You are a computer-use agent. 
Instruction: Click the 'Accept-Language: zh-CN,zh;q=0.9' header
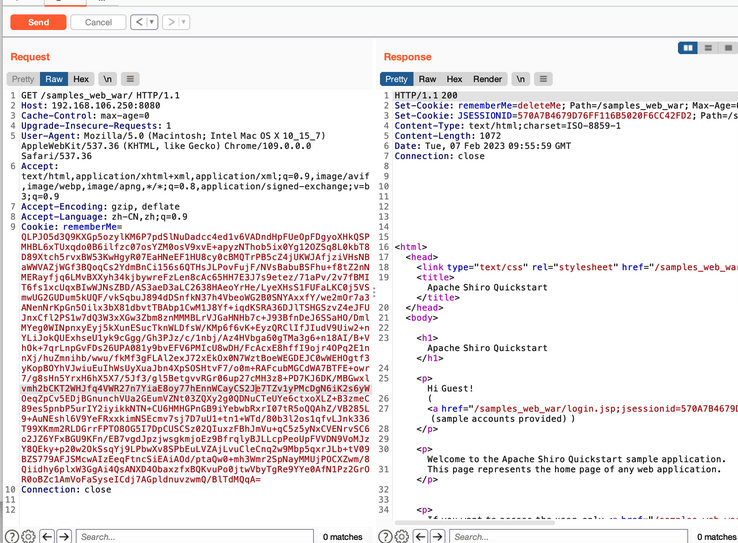point(104,217)
